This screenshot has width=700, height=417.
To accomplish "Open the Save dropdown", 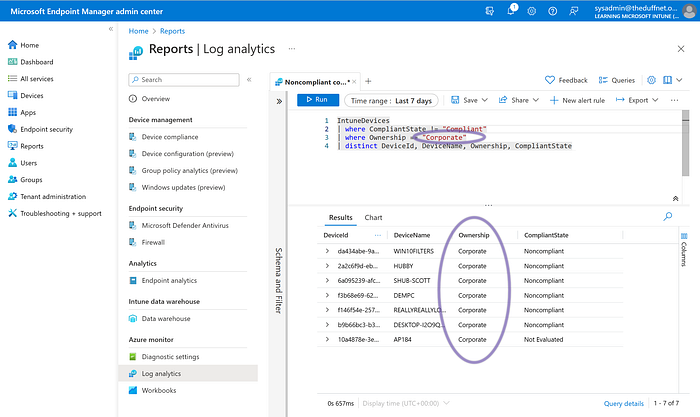I will point(469,100).
